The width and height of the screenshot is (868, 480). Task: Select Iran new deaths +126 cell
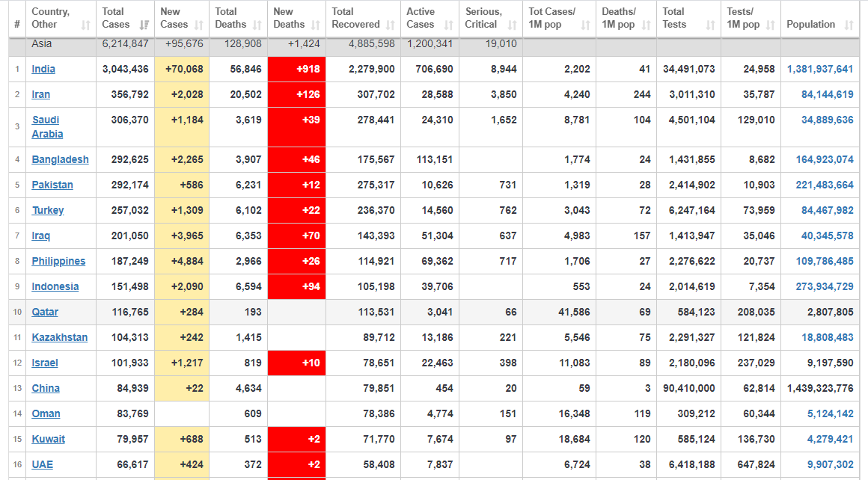pos(297,95)
